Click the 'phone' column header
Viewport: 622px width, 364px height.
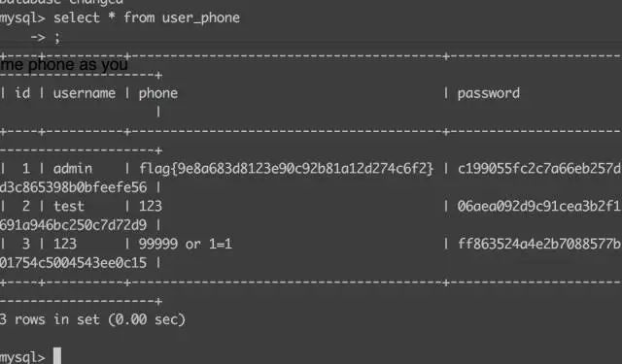(158, 94)
